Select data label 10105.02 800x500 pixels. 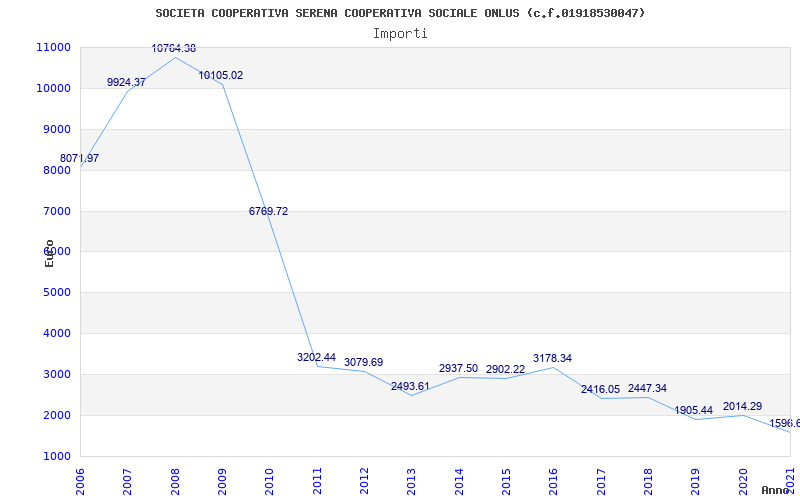[x=221, y=76]
